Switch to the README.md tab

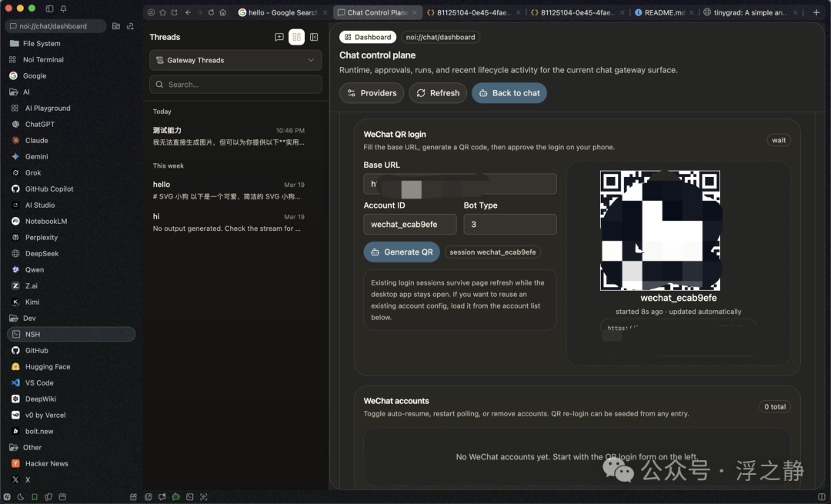click(x=664, y=12)
